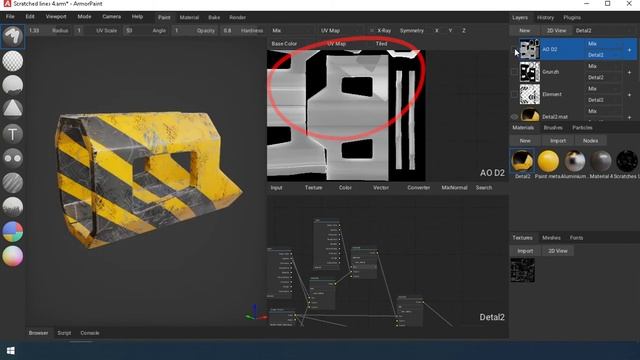Toggle visibility of AO D2 layer
The height and width of the screenshot is (360, 640).
pos(514,50)
